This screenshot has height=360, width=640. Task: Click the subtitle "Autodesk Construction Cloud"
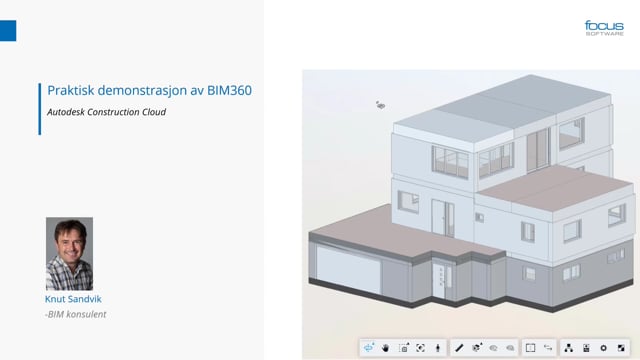107,112
